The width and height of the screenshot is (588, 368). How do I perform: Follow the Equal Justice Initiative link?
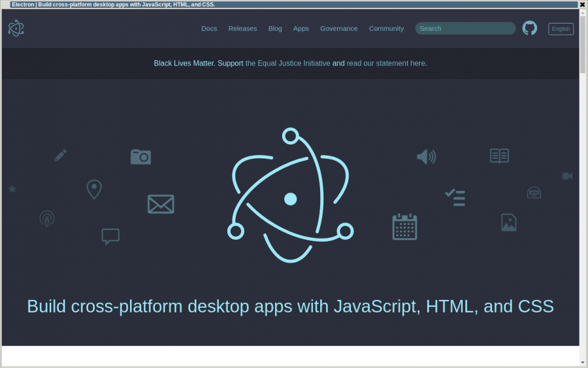tap(287, 63)
